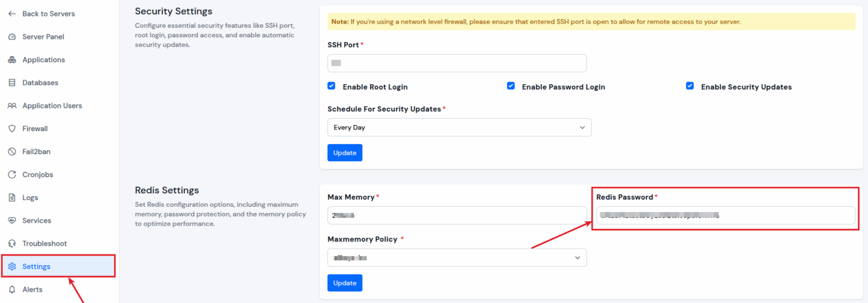Viewport: 868px width, 303px height.
Task: Open Cronjobs via its refresh icon
Action: coord(12,175)
